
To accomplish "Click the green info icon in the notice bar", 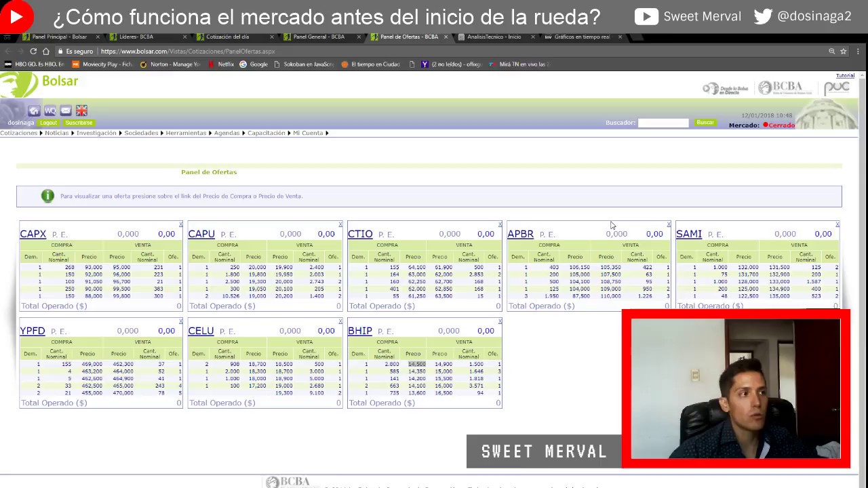I will [47, 196].
